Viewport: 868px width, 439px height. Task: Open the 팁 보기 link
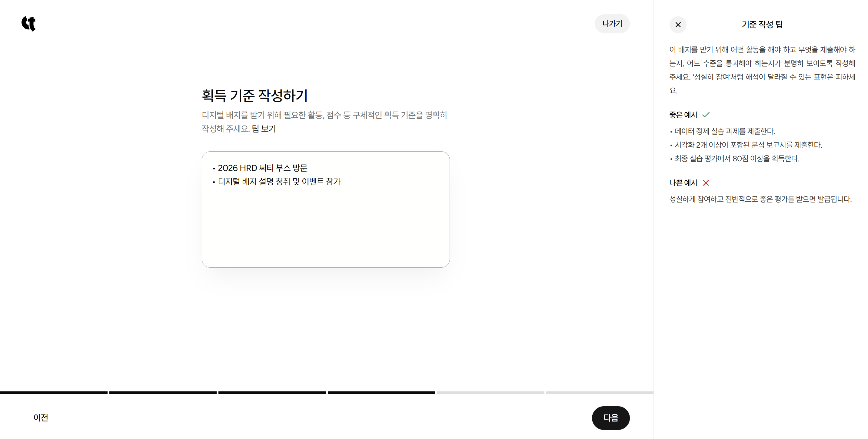tap(264, 129)
